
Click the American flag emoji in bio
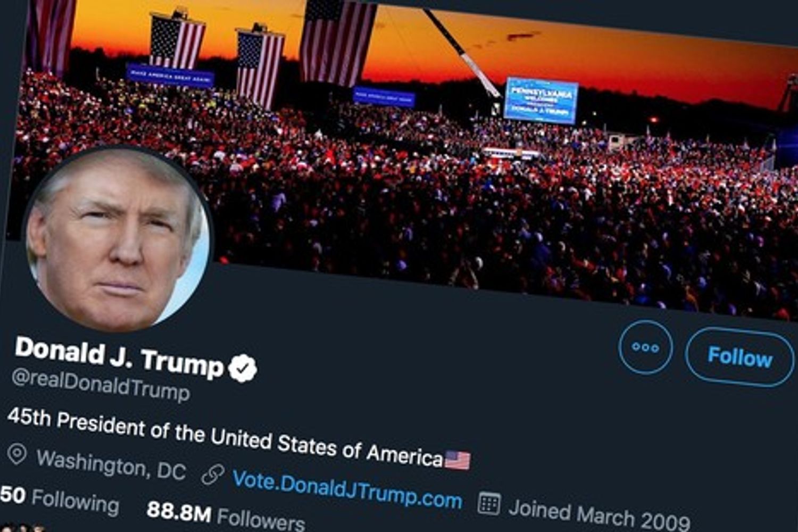(x=458, y=460)
